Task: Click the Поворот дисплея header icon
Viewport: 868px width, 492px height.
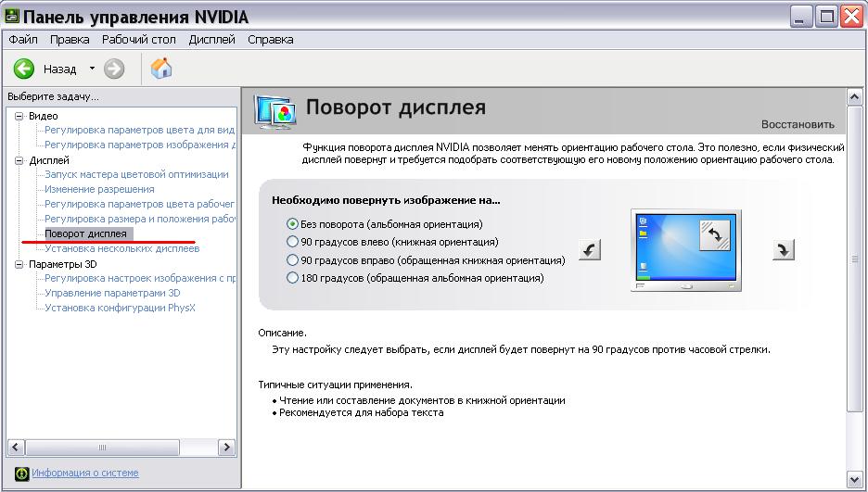Action: [276, 112]
